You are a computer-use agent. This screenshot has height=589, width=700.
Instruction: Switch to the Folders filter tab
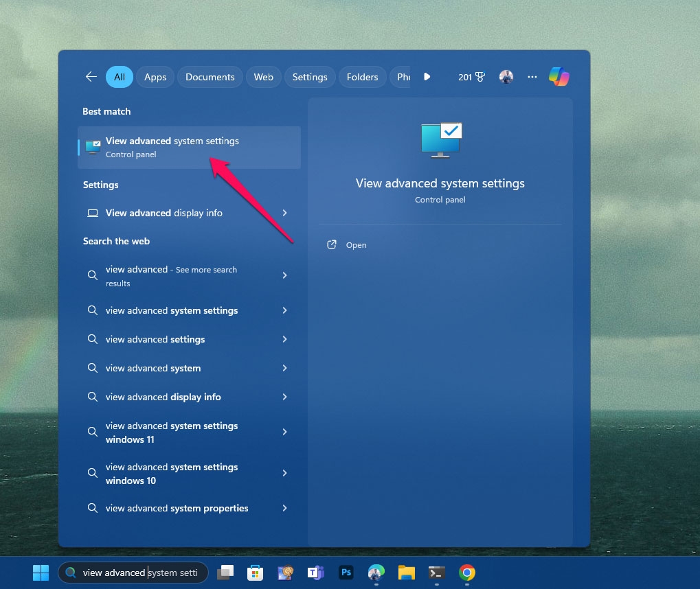[362, 77]
